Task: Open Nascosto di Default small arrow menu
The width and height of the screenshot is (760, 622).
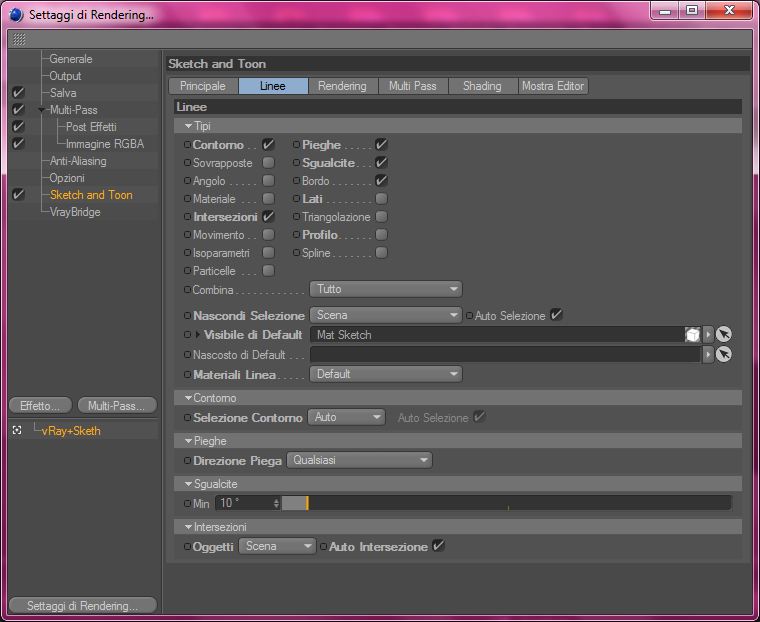Action: pyautogui.click(x=708, y=354)
